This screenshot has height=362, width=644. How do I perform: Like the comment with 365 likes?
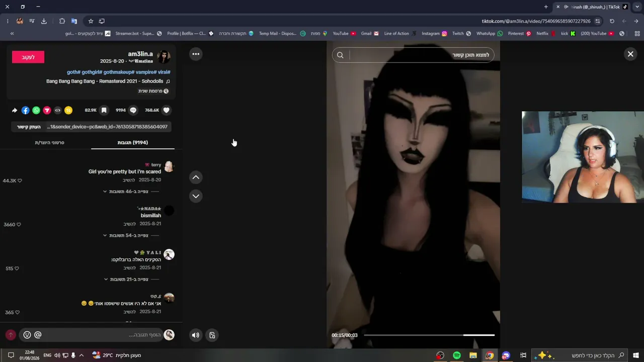17,312
